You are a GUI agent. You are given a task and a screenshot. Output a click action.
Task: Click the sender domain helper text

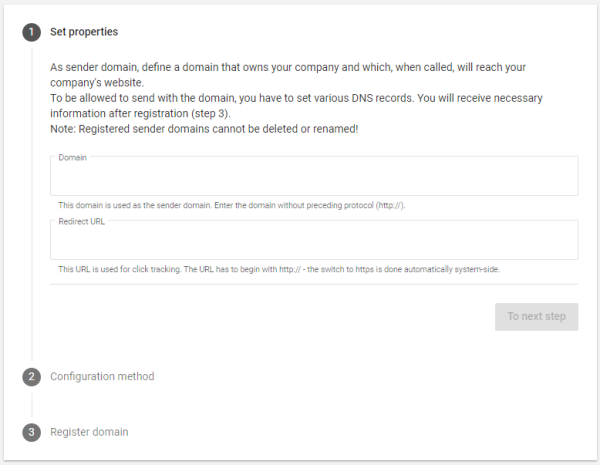pyautogui.click(x=232, y=205)
